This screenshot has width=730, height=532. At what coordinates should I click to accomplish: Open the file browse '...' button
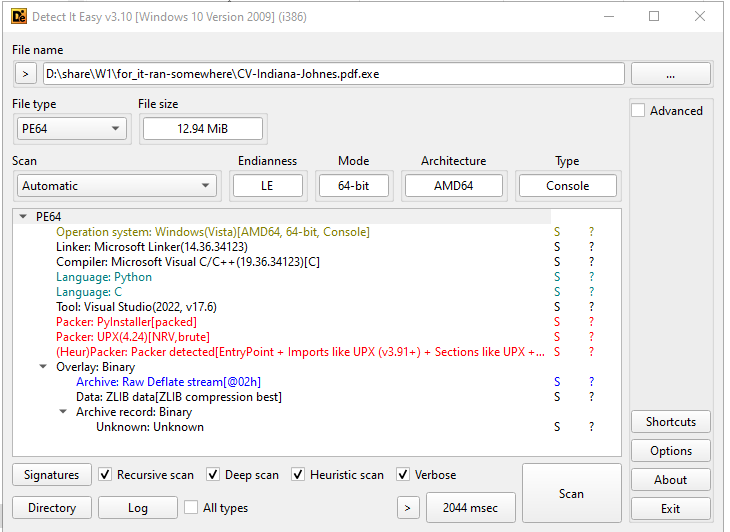(x=670, y=74)
